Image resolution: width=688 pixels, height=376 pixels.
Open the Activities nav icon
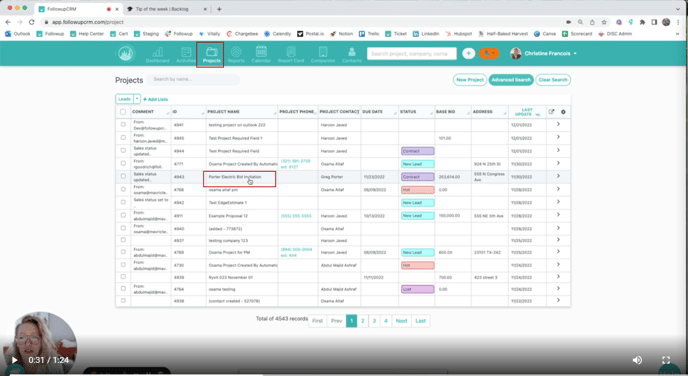[186, 54]
